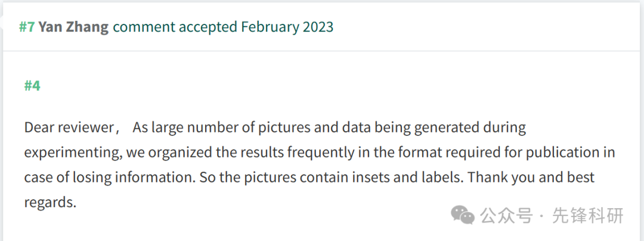Click the closing word 'regards.'

[x=51, y=202]
